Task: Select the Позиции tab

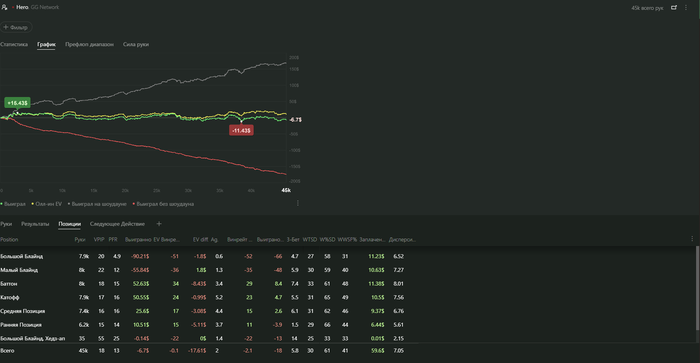Action: tap(70, 224)
